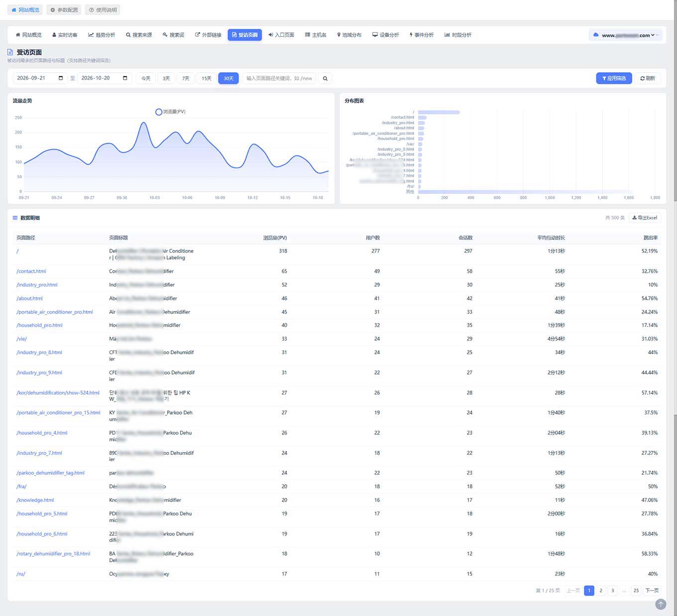Switch to 时段分析 navigation tab
This screenshot has height=616, width=677.
point(458,35)
